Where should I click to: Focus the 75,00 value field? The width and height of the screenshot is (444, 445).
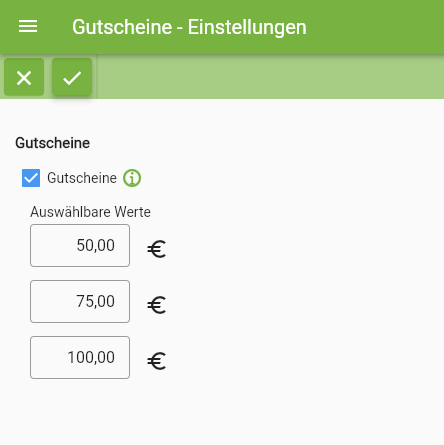(x=80, y=301)
